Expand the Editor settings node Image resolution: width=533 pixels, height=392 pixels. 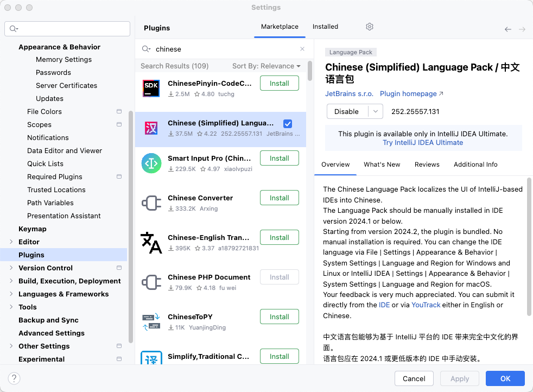coord(11,242)
